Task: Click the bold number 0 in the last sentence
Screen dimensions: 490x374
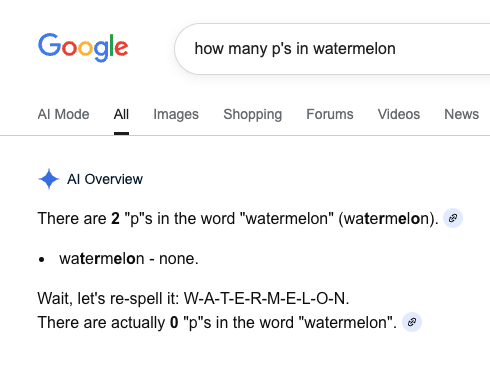Action: pyautogui.click(x=174, y=323)
